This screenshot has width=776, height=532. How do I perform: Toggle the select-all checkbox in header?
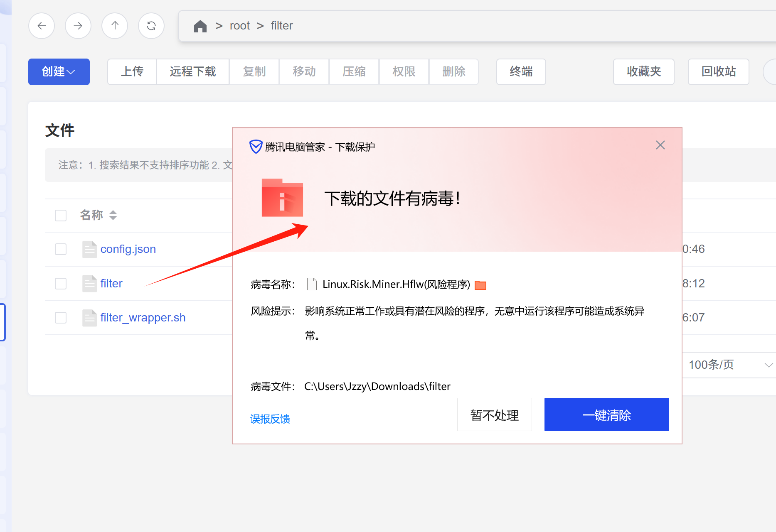(61, 216)
